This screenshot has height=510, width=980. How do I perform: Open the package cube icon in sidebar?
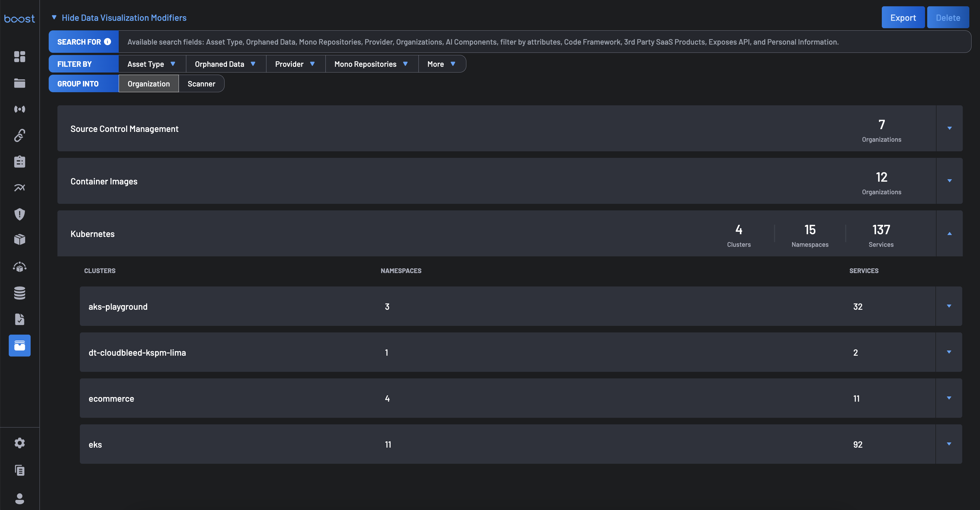[x=19, y=239]
